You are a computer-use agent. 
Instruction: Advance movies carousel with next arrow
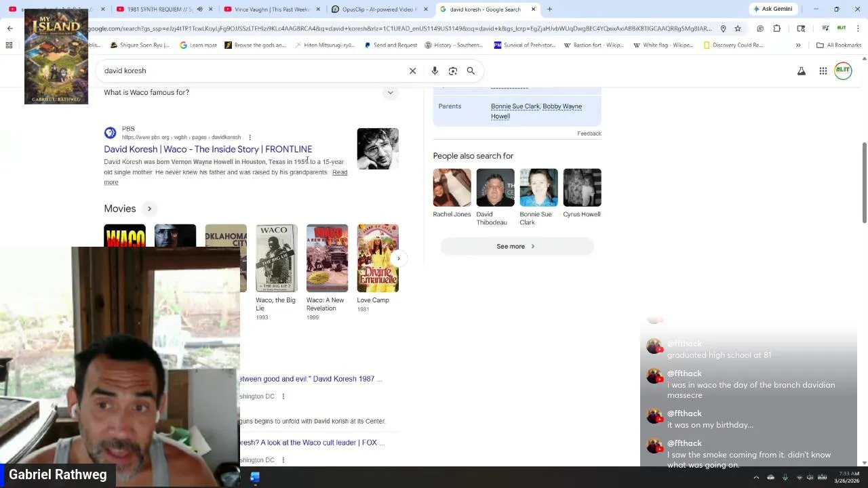(398, 258)
